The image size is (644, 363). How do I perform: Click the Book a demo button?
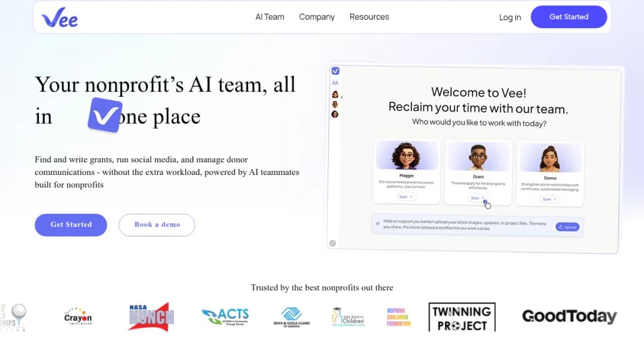click(157, 225)
